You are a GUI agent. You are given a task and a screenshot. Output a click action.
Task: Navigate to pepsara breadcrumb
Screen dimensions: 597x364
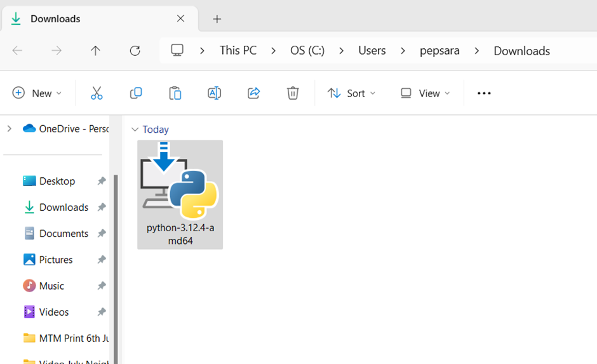439,50
